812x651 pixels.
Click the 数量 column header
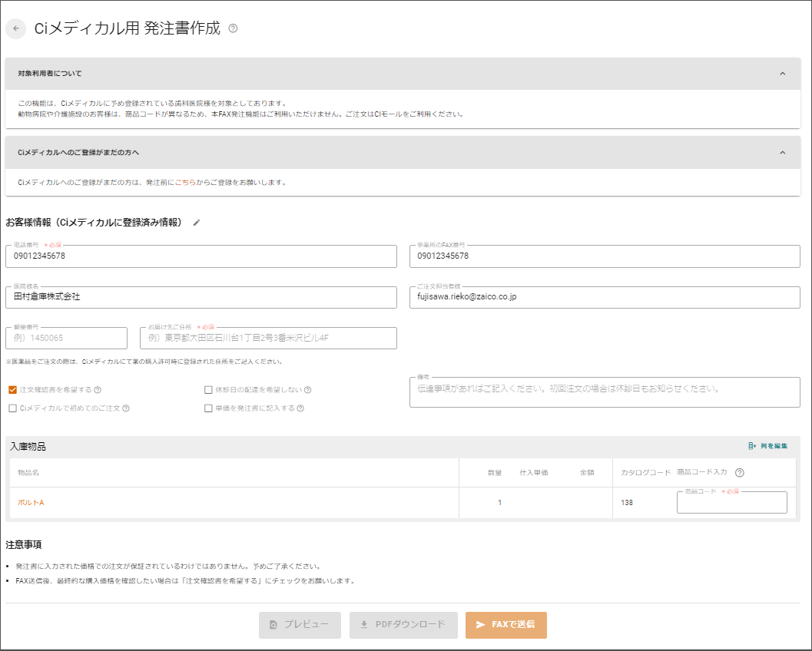point(495,472)
